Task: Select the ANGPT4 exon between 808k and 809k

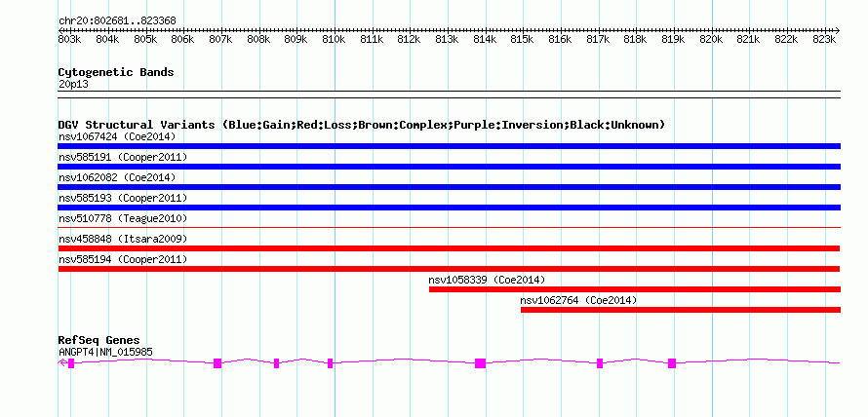Action: 276,362
